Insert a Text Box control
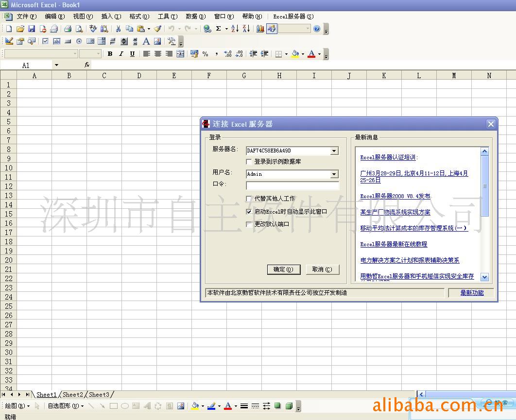Screen dimensions: 516x420 coord(56,41)
